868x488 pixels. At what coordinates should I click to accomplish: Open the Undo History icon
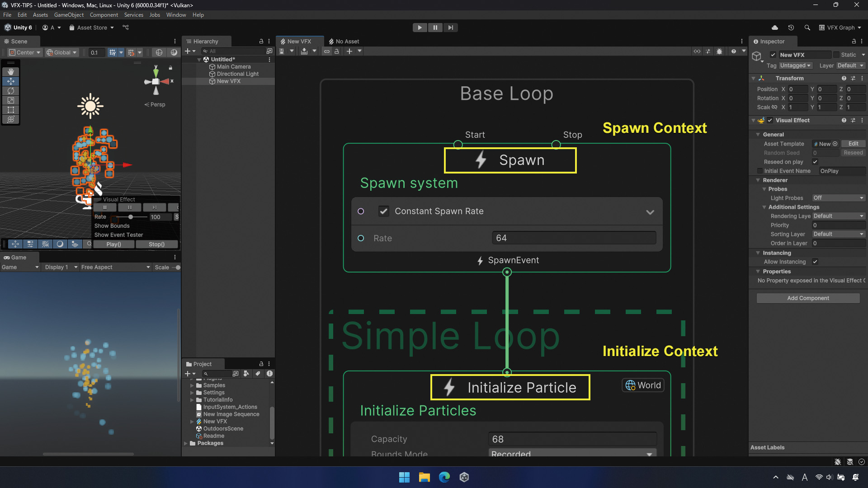click(791, 28)
